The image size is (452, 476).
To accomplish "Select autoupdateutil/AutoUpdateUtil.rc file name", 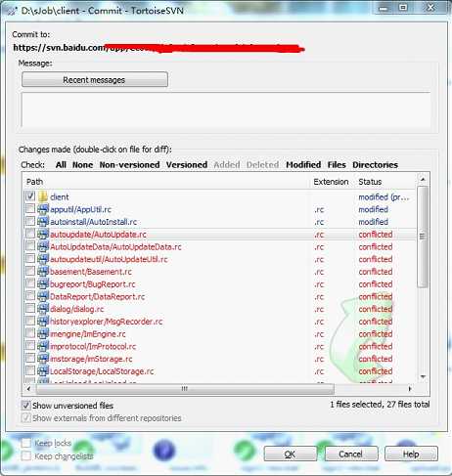I will pyautogui.click(x=109, y=259).
